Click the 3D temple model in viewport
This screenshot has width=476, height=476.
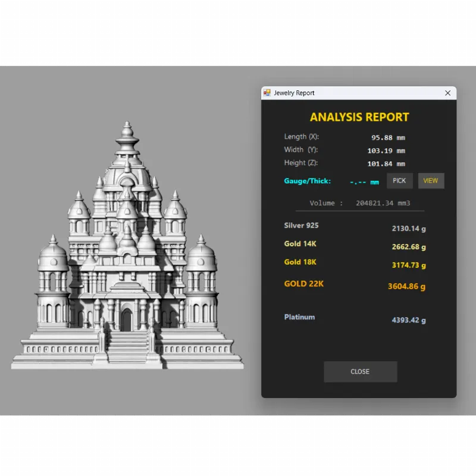[127, 256]
